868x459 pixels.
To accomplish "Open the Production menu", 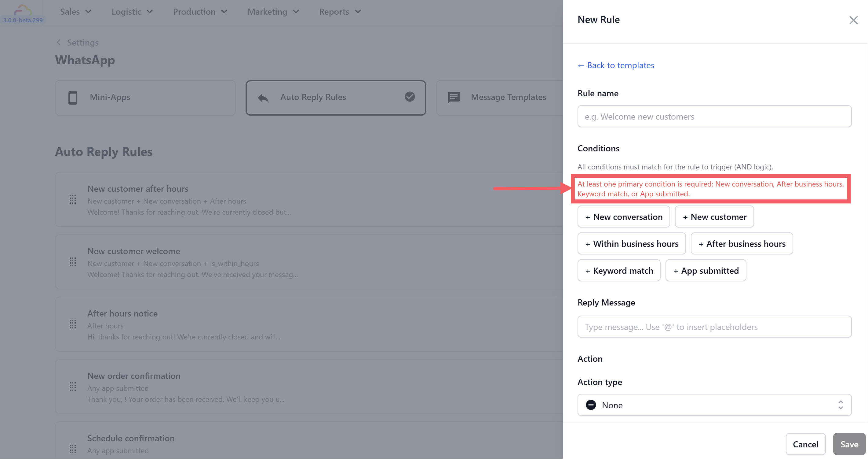I will coord(200,12).
